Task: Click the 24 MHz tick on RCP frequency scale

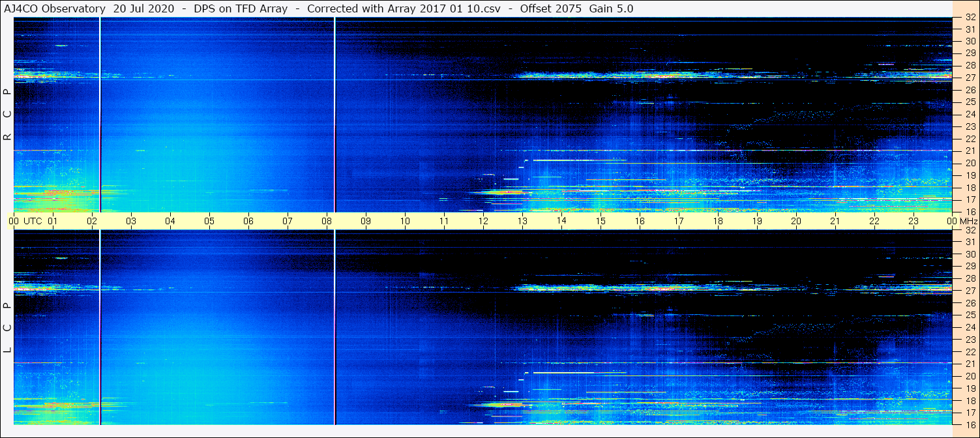Action: 970,114
